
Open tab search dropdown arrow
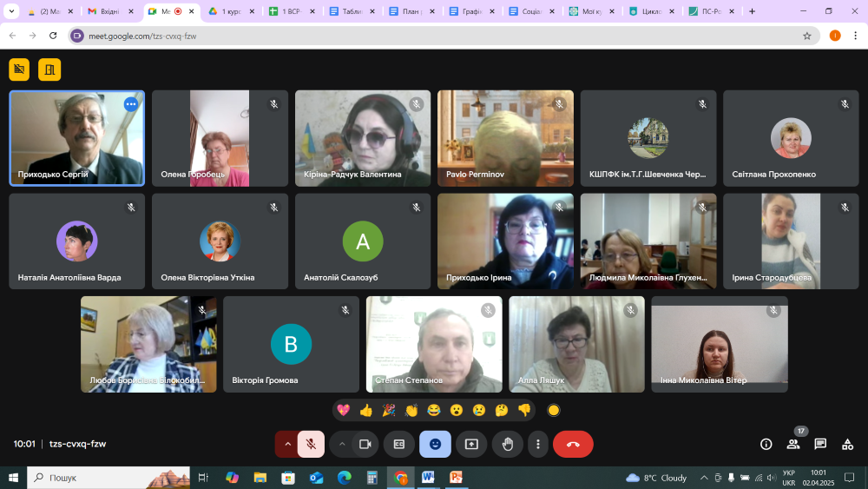coord(11,11)
